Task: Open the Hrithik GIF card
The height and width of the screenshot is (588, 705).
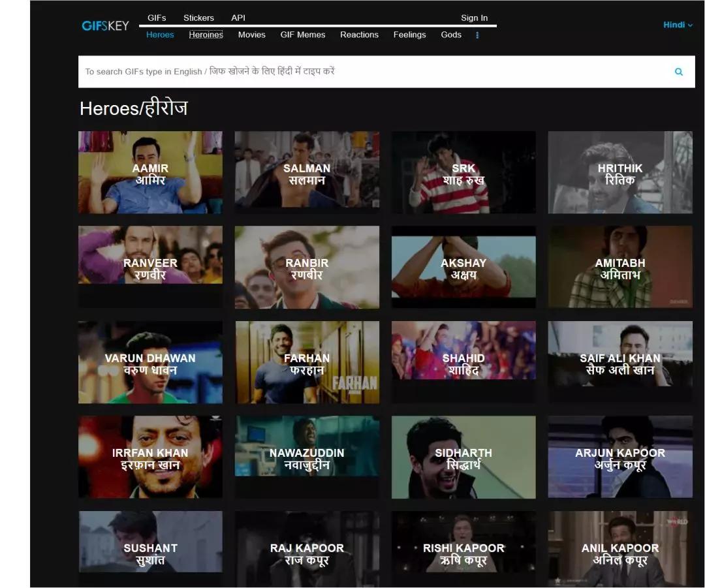Action: pyautogui.click(x=620, y=173)
